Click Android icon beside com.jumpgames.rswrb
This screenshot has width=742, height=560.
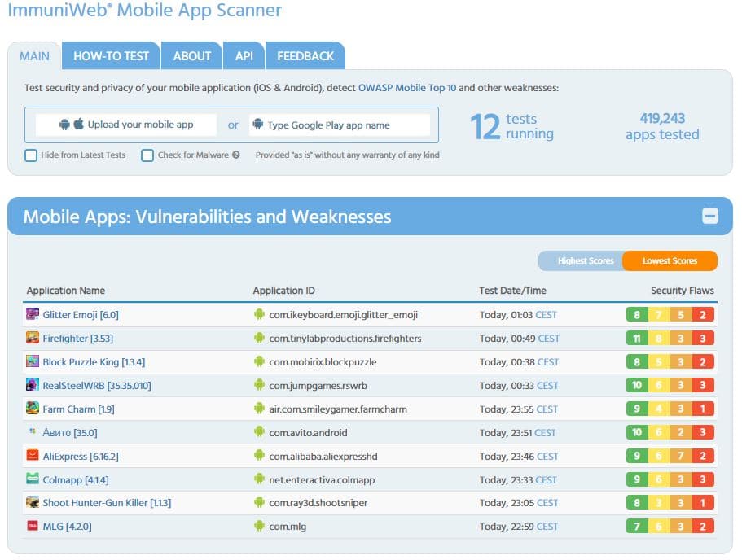(259, 385)
